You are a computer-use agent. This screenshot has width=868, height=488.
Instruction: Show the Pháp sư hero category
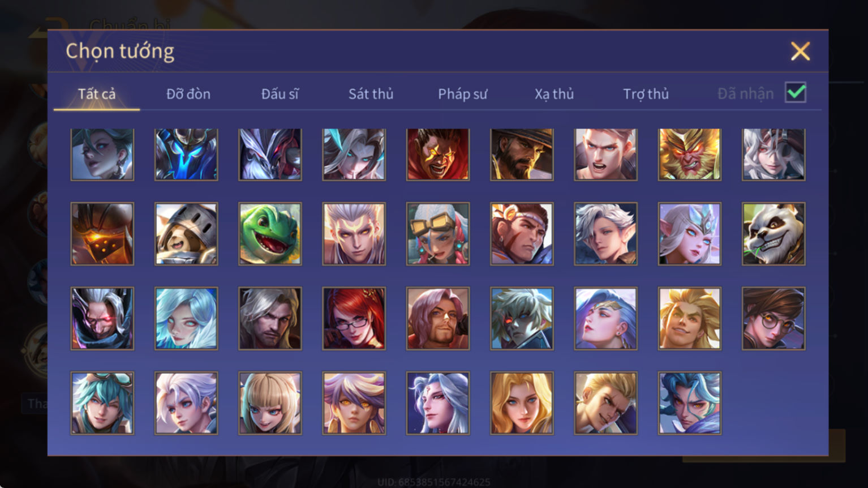click(x=462, y=94)
